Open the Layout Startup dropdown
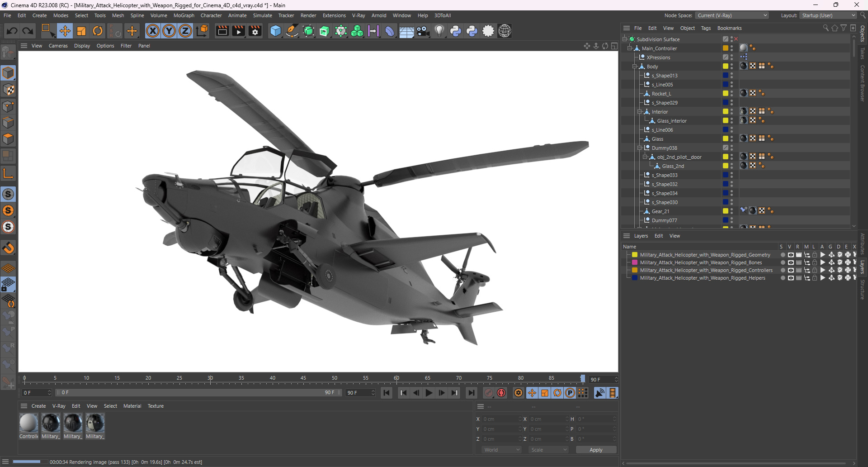Screen dimensions: 868x467 pyautogui.click(x=828, y=15)
